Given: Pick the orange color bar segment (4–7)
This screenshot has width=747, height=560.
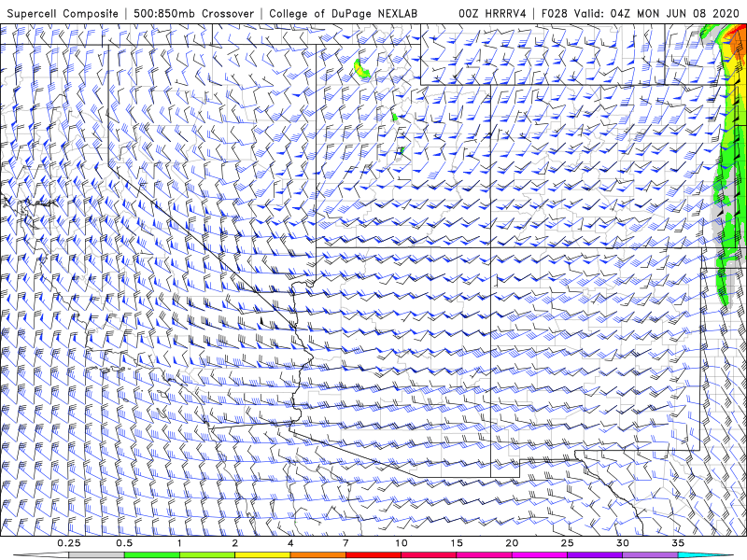Looking at the screenshot, I should pos(317,555).
